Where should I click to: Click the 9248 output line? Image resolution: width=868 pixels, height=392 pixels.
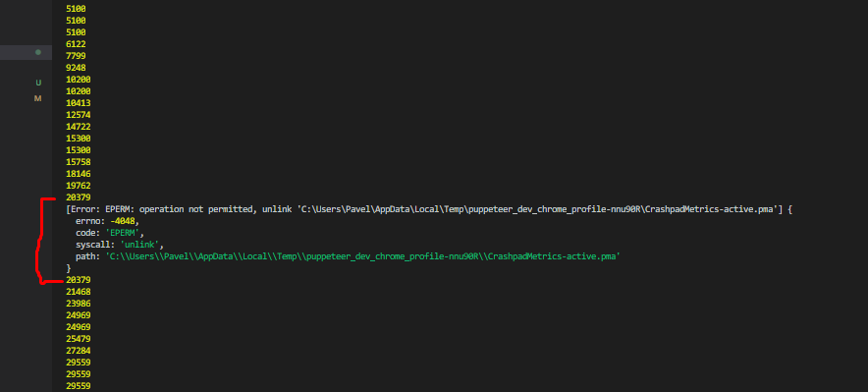[x=76, y=68]
